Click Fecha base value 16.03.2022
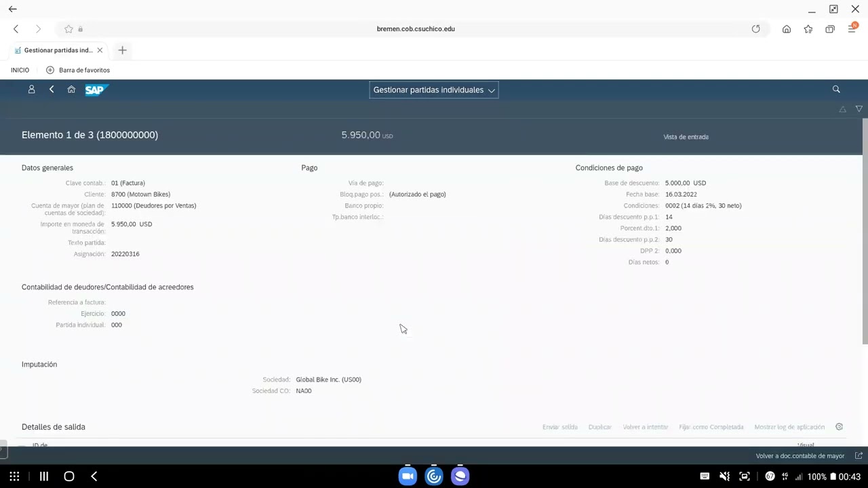Image resolution: width=868 pixels, height=488 pixels. (681, 195)
